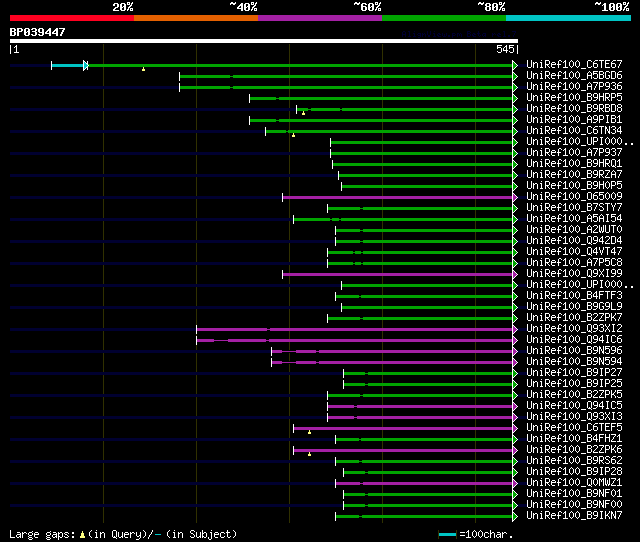This screenshot has width=640, height=542.
Task: Click the UniRef100_B9G9L9 label
Action: [574, 307]
